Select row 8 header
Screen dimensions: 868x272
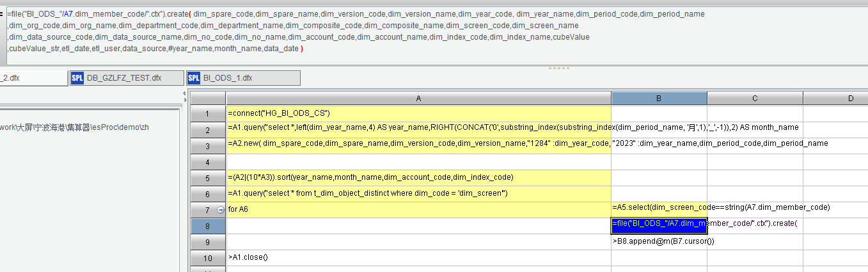coord(208,225)
